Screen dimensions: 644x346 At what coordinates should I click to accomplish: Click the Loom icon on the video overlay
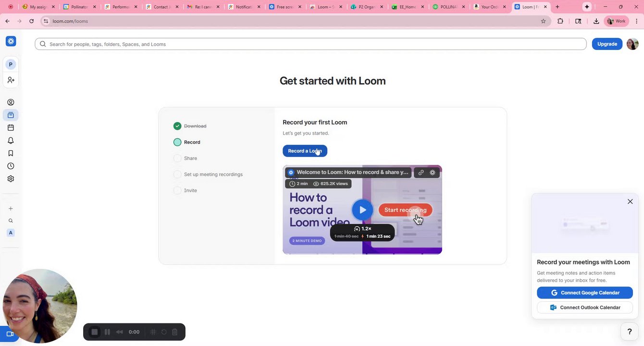click(433, 172)
